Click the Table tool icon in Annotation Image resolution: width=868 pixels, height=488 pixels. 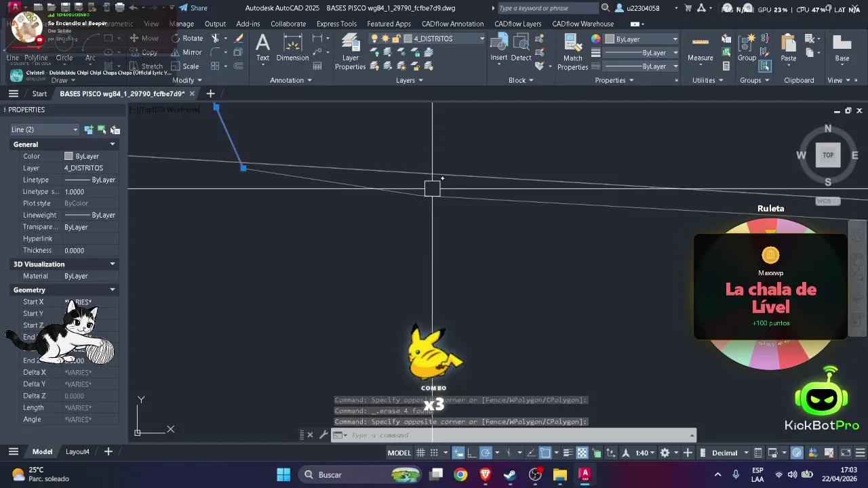(x=317, y=66)
